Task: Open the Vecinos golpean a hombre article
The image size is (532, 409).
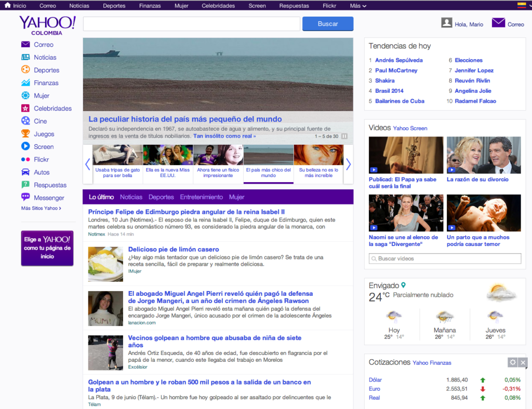Action: point(215,341)
